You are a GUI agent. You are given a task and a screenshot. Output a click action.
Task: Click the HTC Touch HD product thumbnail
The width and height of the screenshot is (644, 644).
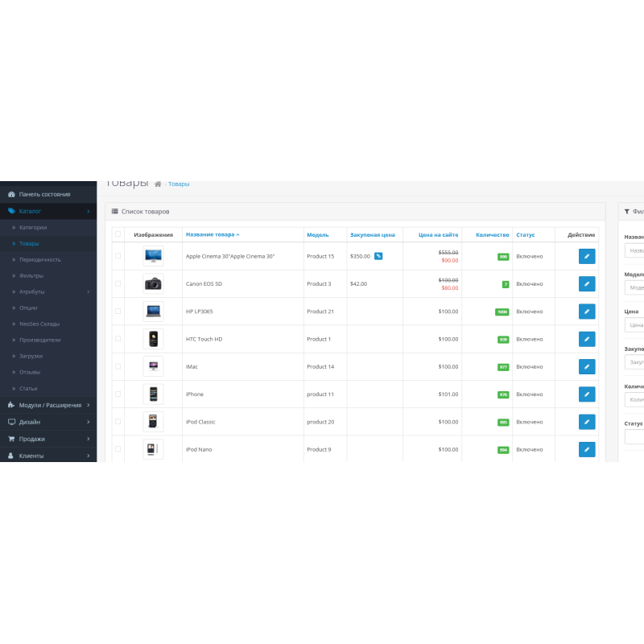coord(153,339)
